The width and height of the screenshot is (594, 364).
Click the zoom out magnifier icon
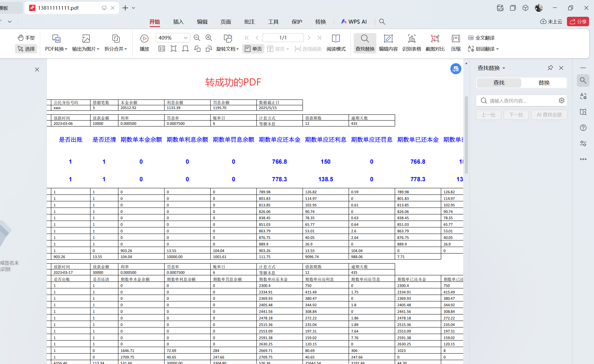pyautogui.click(x=197, y=38)
